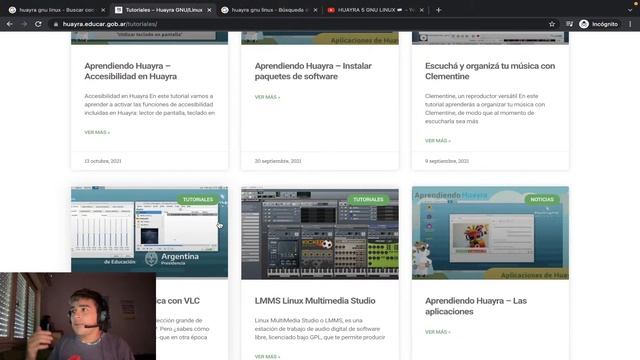640x360 pixels.
Task: Click the site lock icon in address bar
Action: point(56,24)
